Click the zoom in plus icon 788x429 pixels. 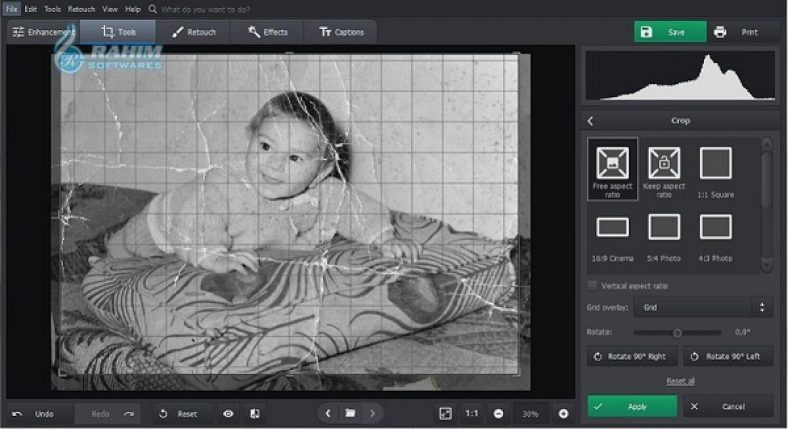pyautogui.click(x=563, y=413)
